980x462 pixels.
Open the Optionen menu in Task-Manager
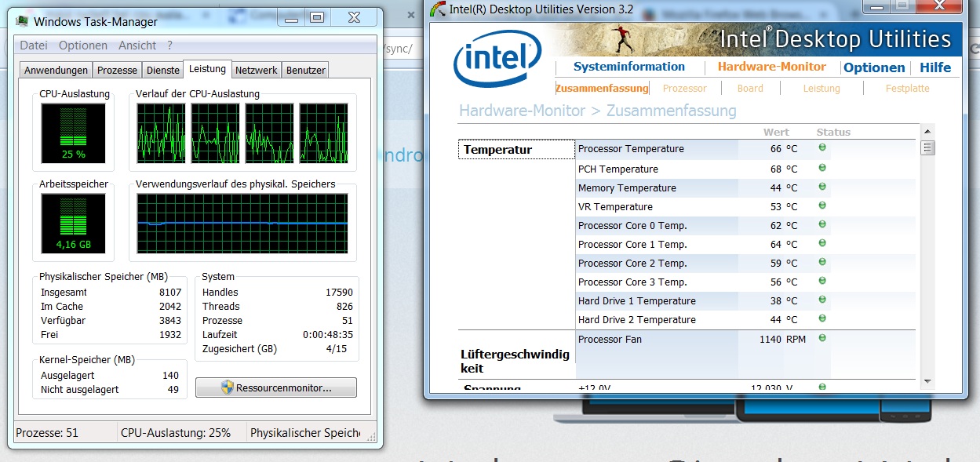click(83, 45)
